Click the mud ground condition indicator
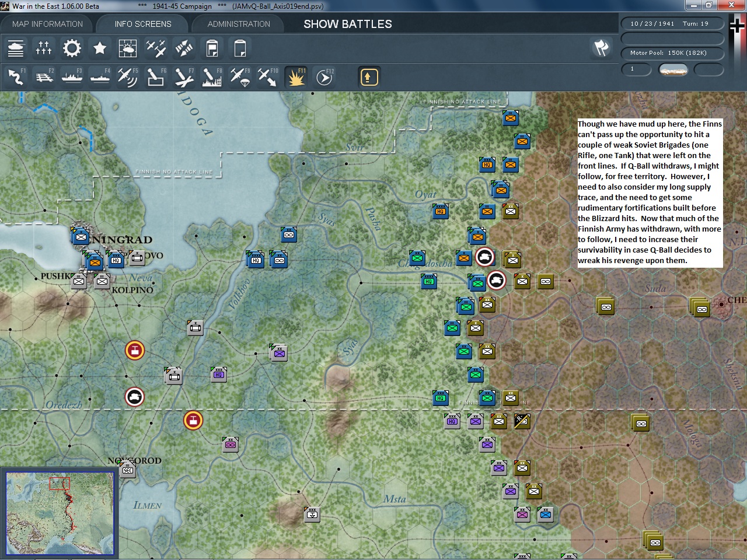The width and height of the screenshot is (747, 560). (x=673, y=69)
